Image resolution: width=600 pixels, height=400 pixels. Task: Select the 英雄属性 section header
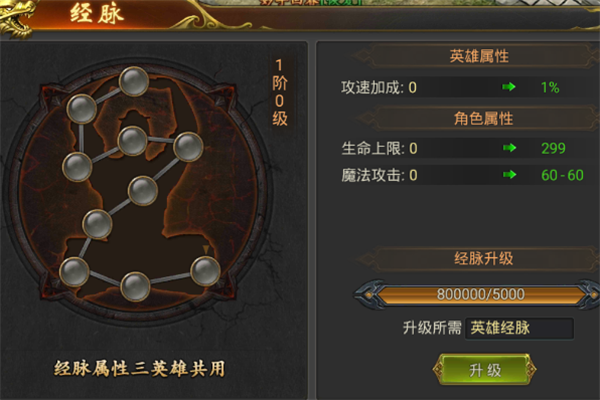[x=479, y=56]
